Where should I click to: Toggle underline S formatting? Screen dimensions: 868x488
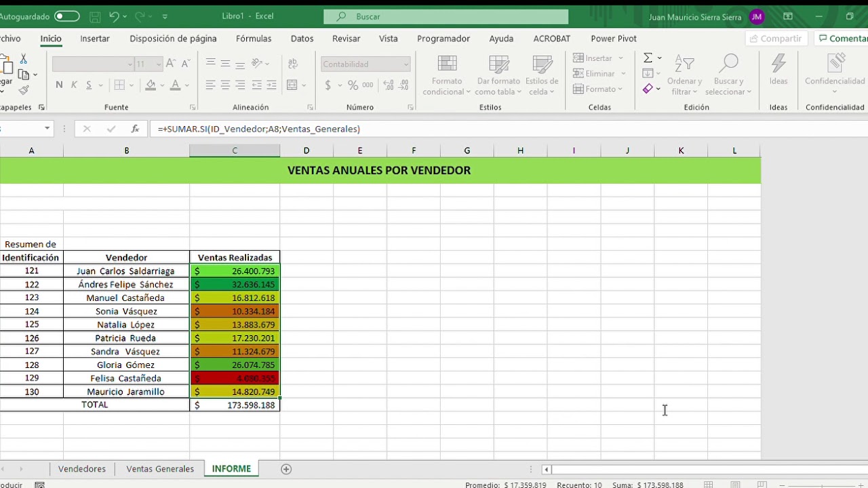(x=88, y=85)
